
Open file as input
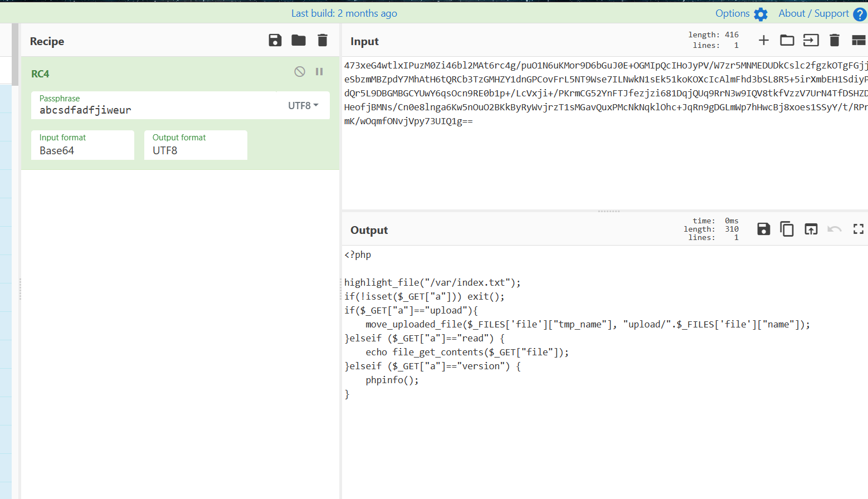click(x=811, y=40)
